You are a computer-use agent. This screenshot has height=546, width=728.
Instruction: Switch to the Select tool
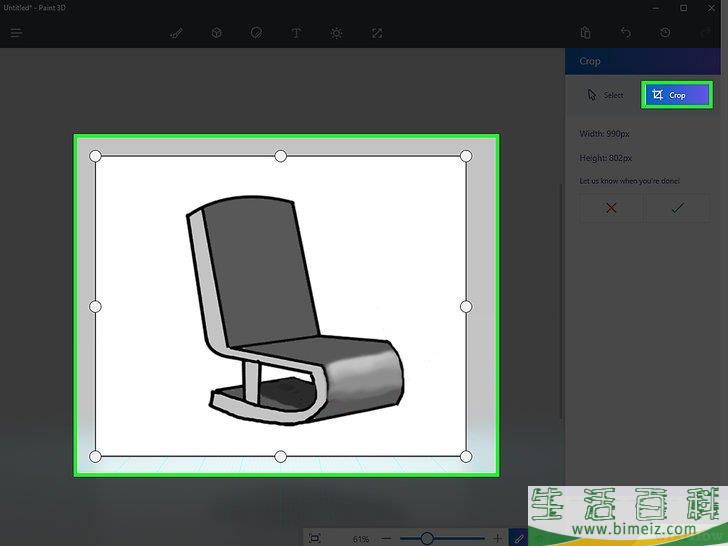coord(606,95)
